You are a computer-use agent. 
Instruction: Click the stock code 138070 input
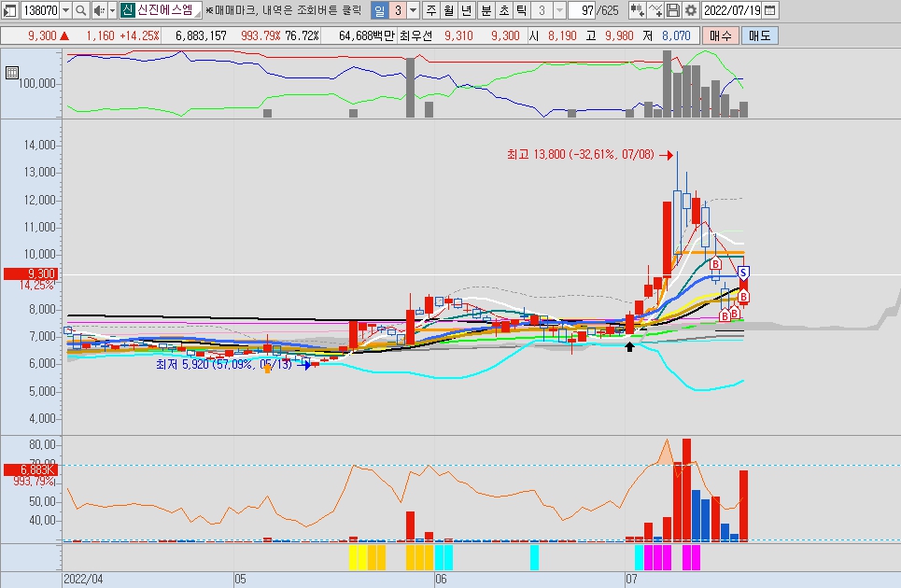39,10
